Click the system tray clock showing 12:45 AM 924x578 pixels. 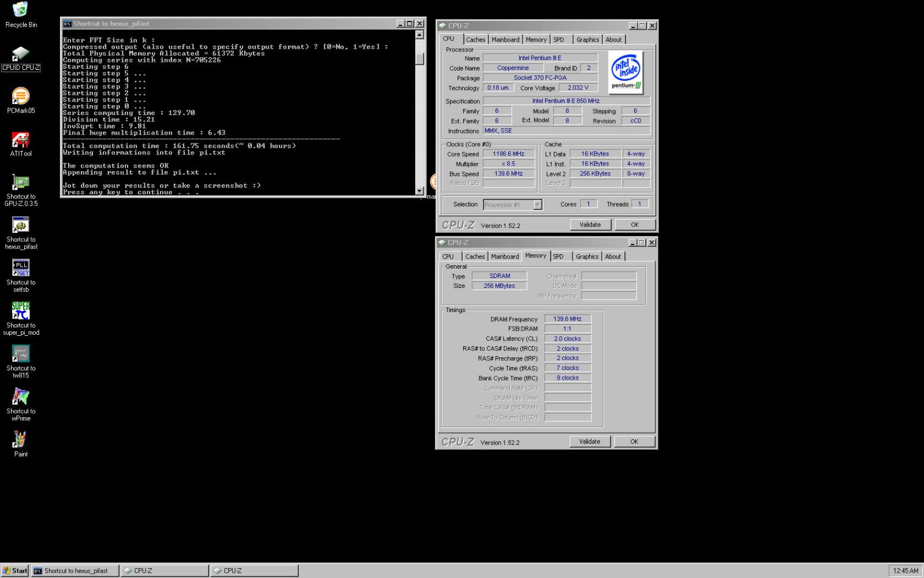click(x=905, y=570)
